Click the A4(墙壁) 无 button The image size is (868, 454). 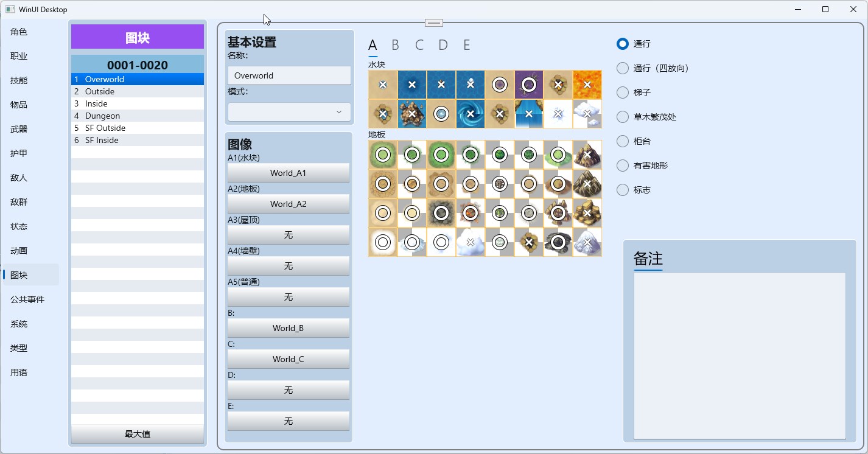point(289,266)
